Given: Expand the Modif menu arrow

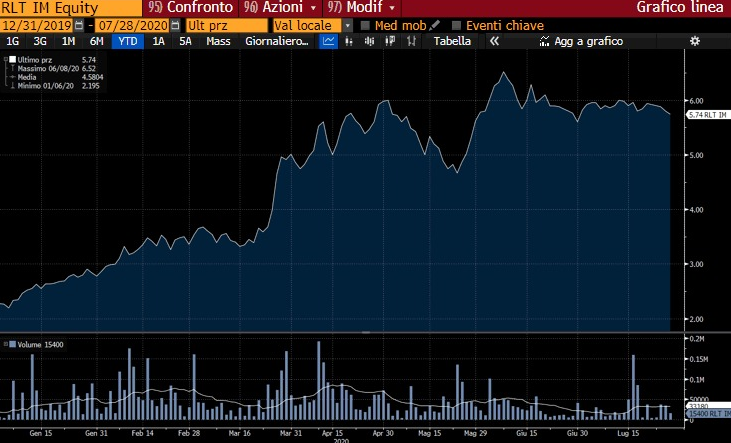Looking at the screenshot, I should tap(392, 8).
